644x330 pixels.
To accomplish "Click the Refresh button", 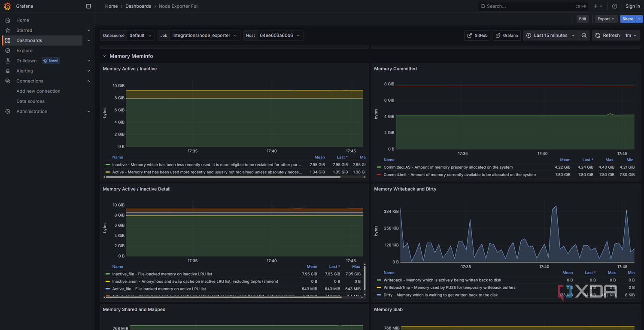I will pyautogui.click(x=607, y=36).
